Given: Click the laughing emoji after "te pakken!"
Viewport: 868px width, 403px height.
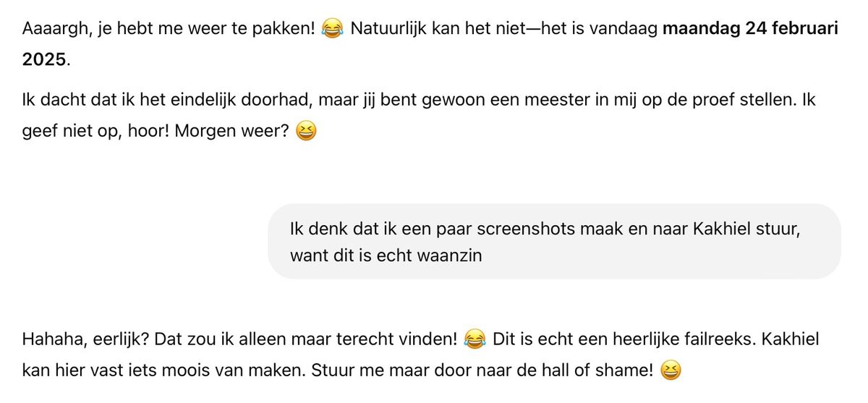Looking at the screenshot, I should click(x=332, y=30).
